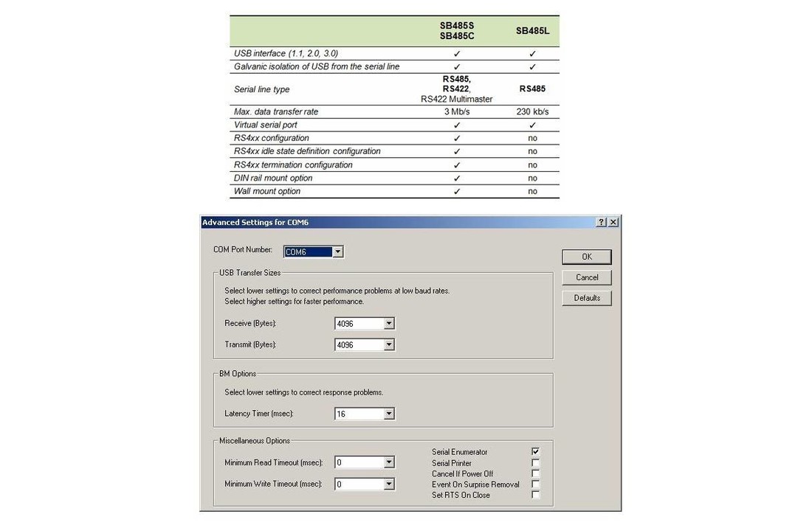Click the 'Max. data transfer rate' label

click(x=276, y=112)
